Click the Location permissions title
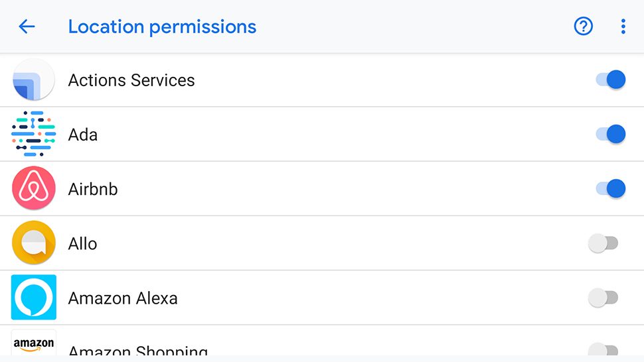644x362 pixels. tap(162, 27)
